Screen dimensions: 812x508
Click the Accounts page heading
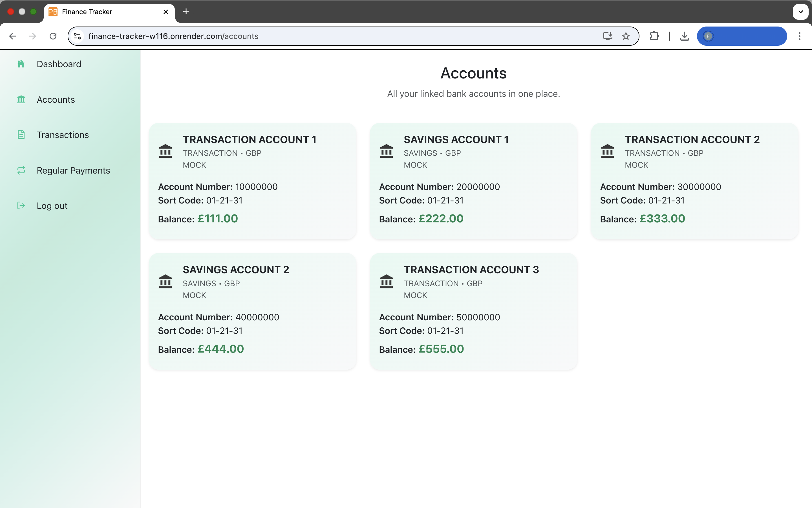[473, 73]
